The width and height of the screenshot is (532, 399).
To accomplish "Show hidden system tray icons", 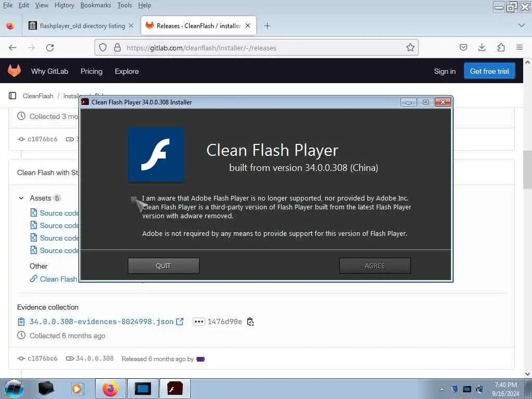I will pos(442,389).
